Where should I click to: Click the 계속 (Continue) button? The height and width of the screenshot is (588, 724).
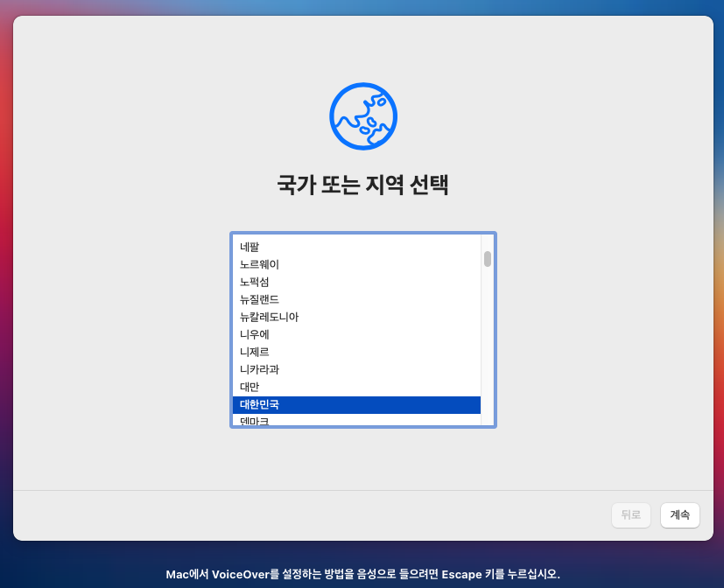point(679,515)
